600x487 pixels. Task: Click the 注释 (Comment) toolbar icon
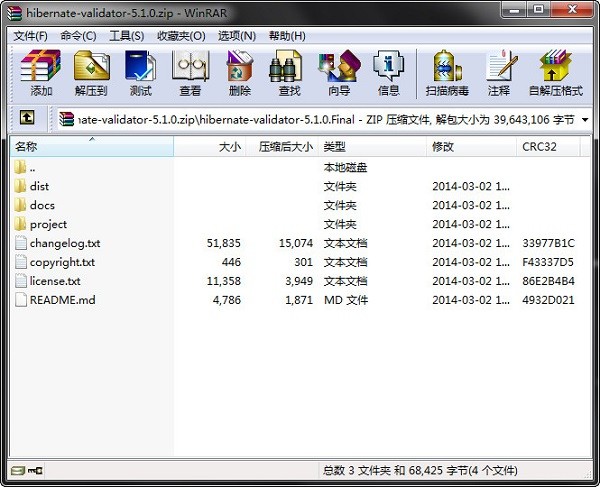(501, 66)
